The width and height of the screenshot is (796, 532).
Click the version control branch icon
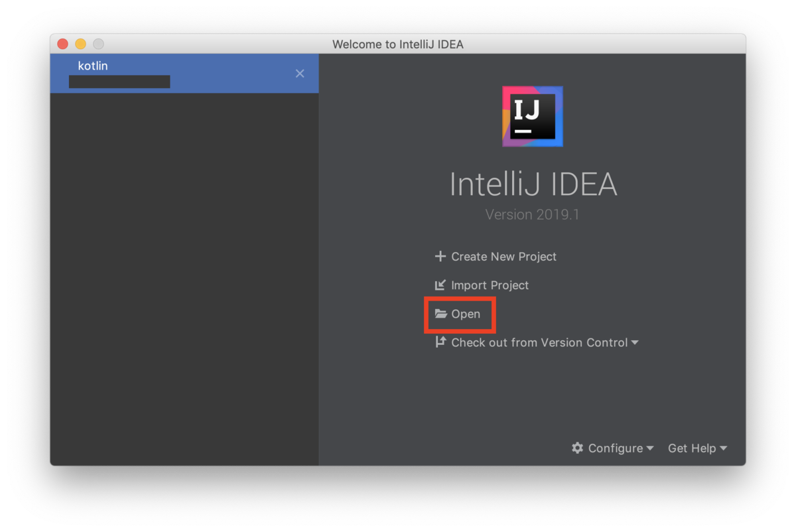coord(440,342)
